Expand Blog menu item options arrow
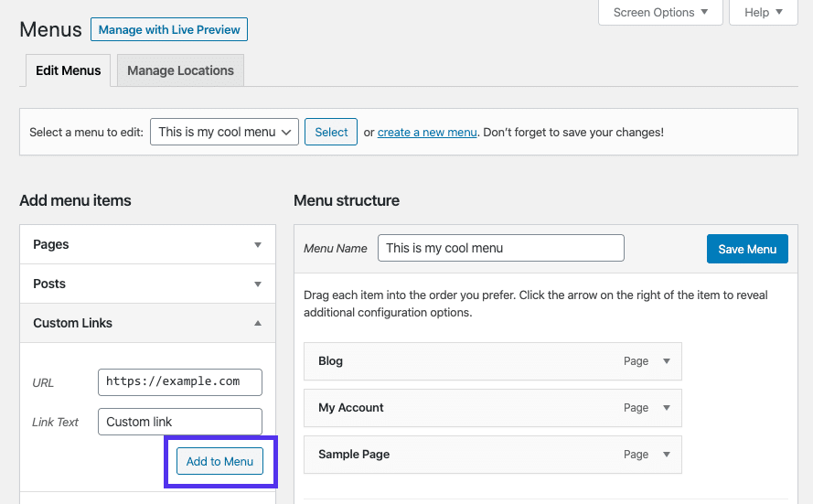 [667, 361]
